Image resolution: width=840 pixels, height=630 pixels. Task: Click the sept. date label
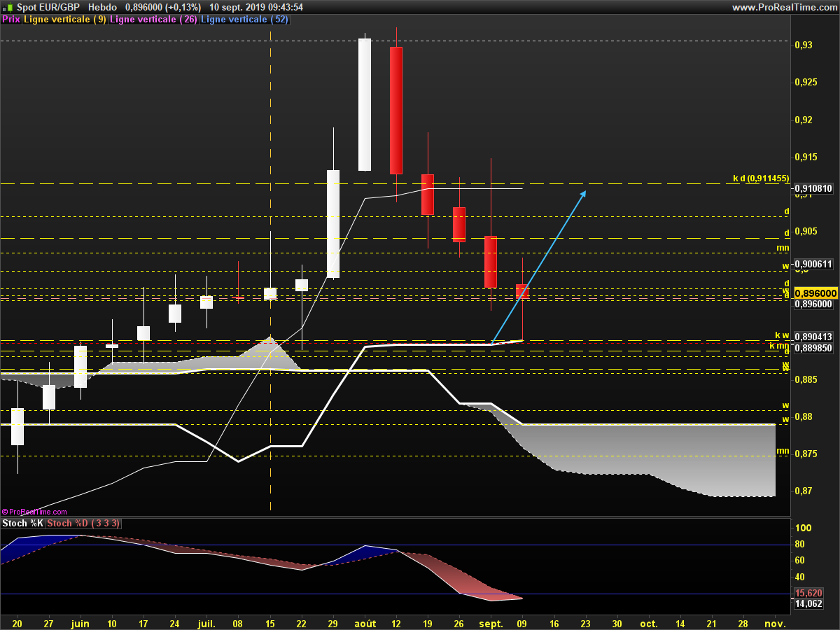[491, 623]
